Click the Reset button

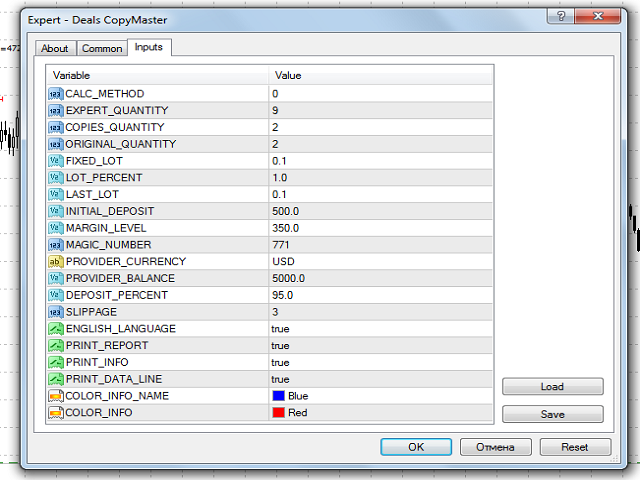[575, 447]
